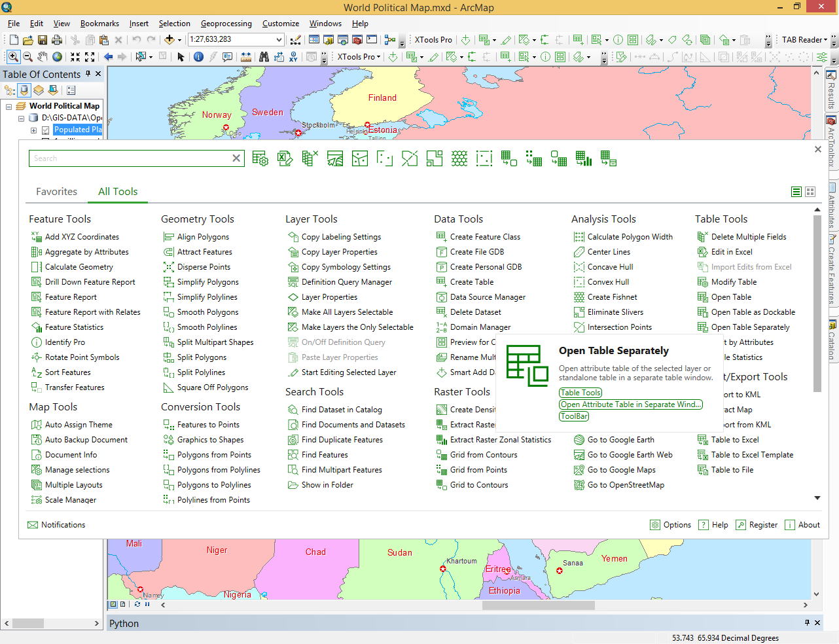This screenshot has width=839, height=644.
Task: Open the XTools Pro dropdown menu
Action: coord(433,40)
